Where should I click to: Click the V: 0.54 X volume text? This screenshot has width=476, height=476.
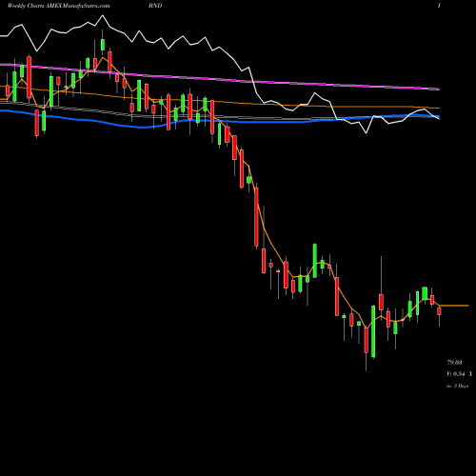(x=460, y=374)
